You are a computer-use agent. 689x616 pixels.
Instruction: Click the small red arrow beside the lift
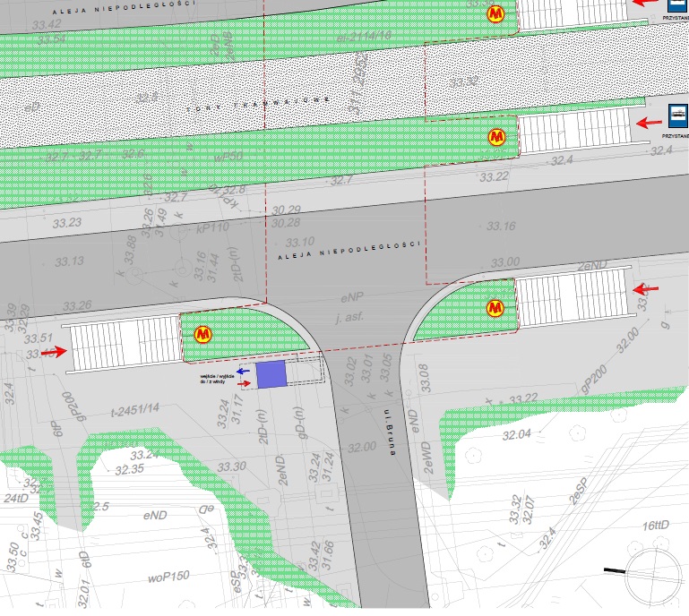point(244,383)
